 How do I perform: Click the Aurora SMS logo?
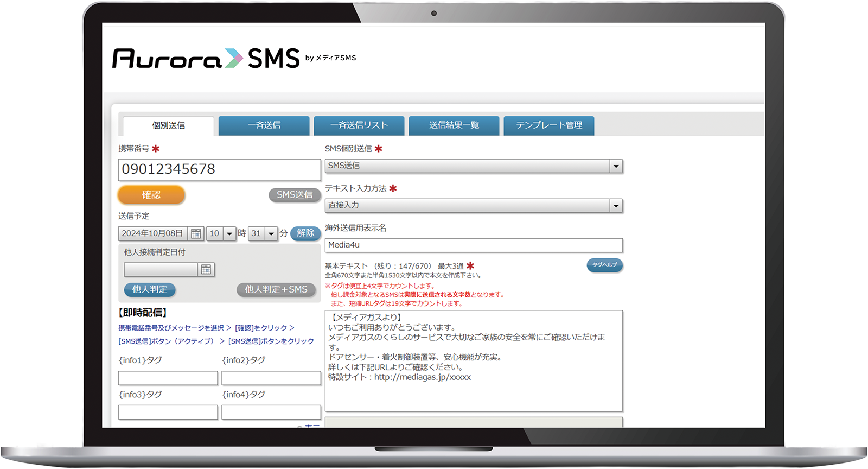pyautogui.click(x=234, y=58)
